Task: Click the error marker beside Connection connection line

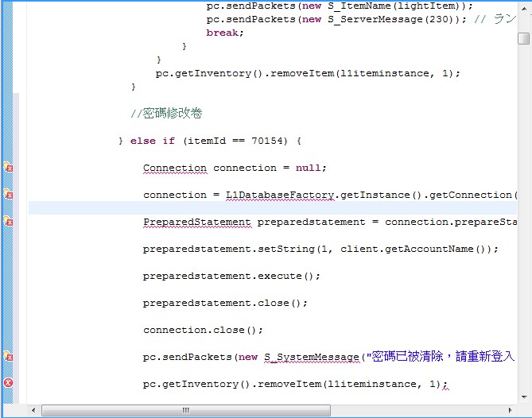Action: click(8, 167)
